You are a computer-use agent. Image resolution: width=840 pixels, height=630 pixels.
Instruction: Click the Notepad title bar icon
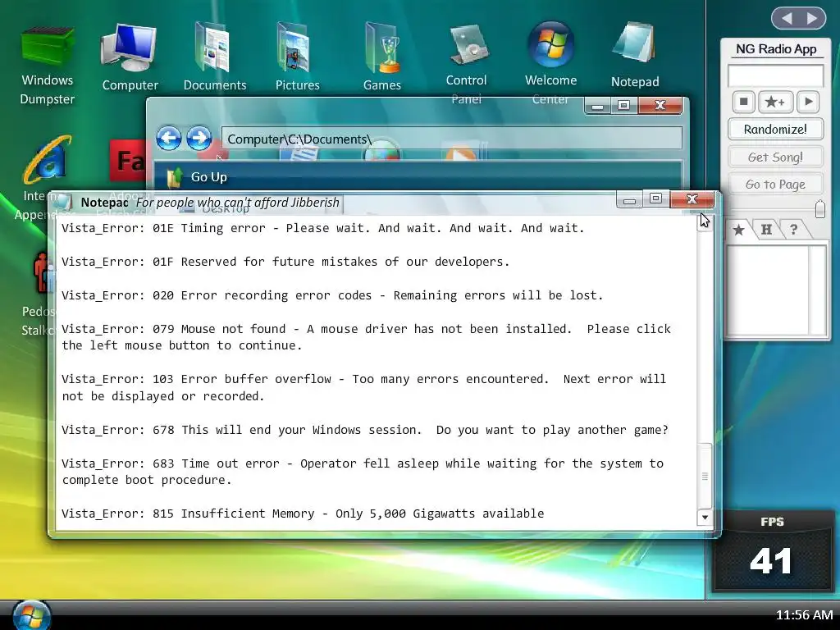click(62, 203)
